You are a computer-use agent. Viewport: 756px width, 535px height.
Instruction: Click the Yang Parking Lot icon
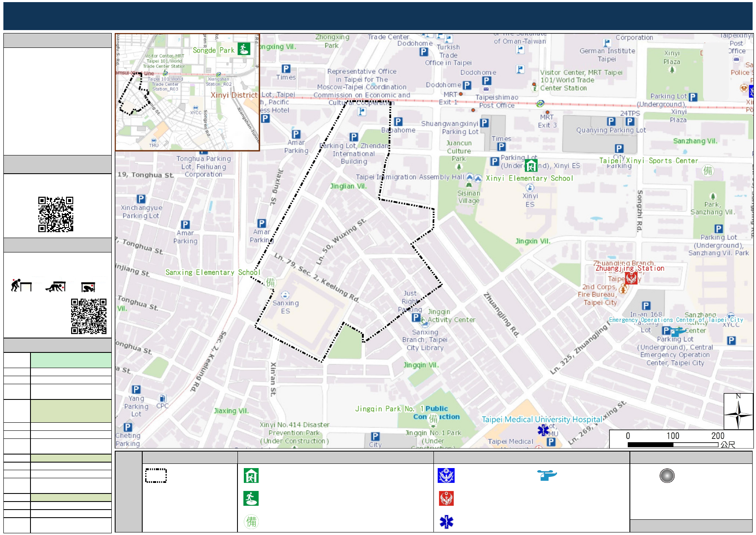136,389
